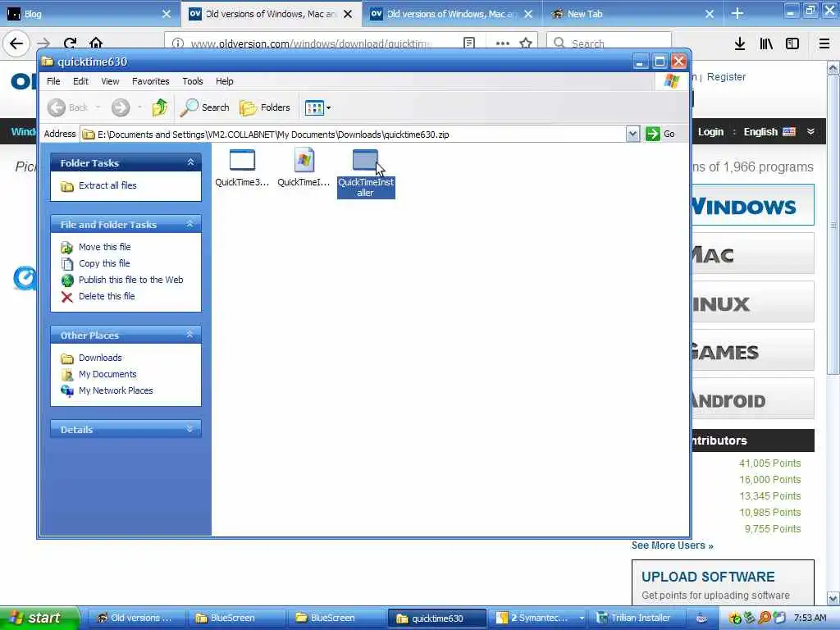Click the webpage vertical scrollbar down arrow

(x=833, y=598)
